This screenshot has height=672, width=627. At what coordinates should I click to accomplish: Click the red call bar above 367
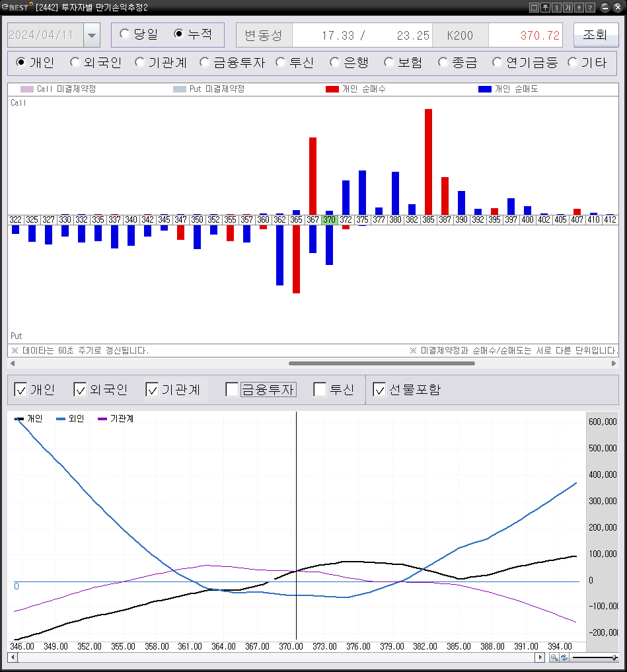(313, 176)
